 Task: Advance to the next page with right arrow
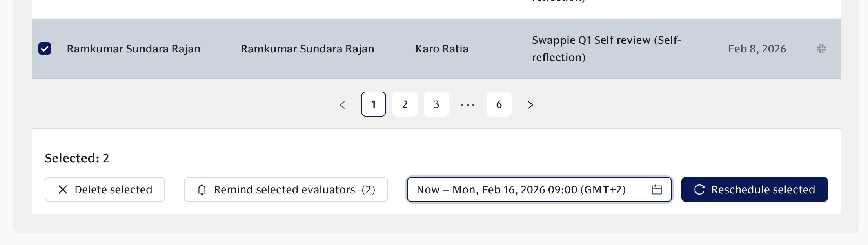pyautogui.click(x=530, y=104)
